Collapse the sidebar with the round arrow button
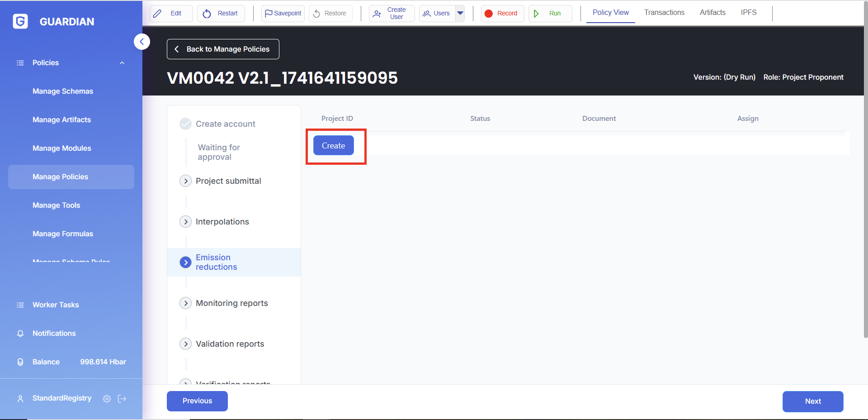868x420 pixels. click(x=142, y=42)
